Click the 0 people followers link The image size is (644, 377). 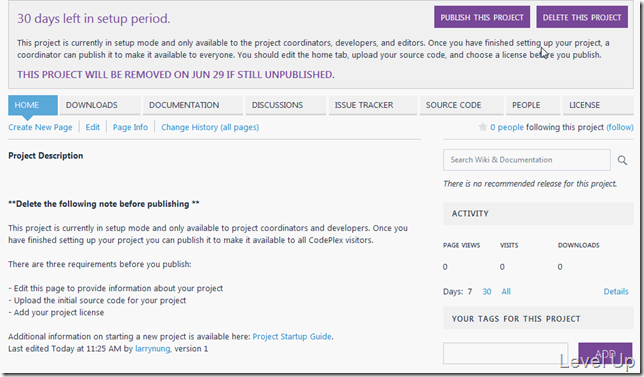click(507, 127)
